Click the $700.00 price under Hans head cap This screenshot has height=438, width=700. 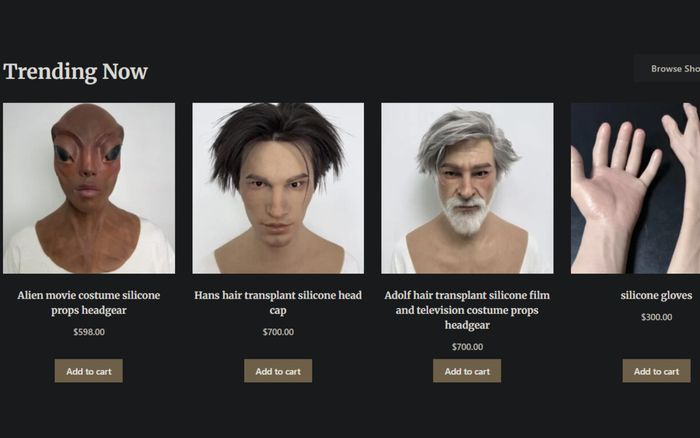278,332
